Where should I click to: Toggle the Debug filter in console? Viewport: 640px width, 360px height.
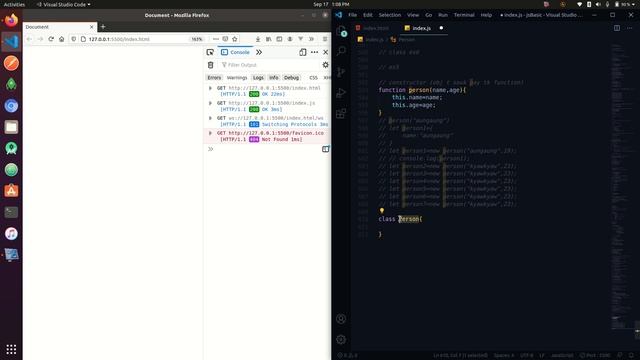point(291,78)
